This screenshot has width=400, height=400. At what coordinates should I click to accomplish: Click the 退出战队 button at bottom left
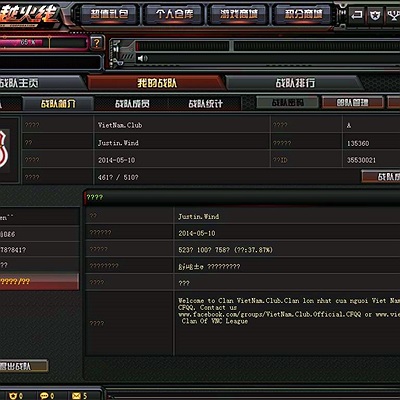[x=20, y=366]
